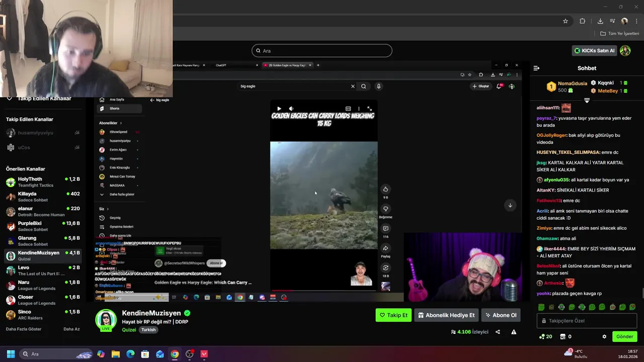
Task: Collapse the Sohbet chat panel icon
Action: pyautogui.click(x=536, y=68)
